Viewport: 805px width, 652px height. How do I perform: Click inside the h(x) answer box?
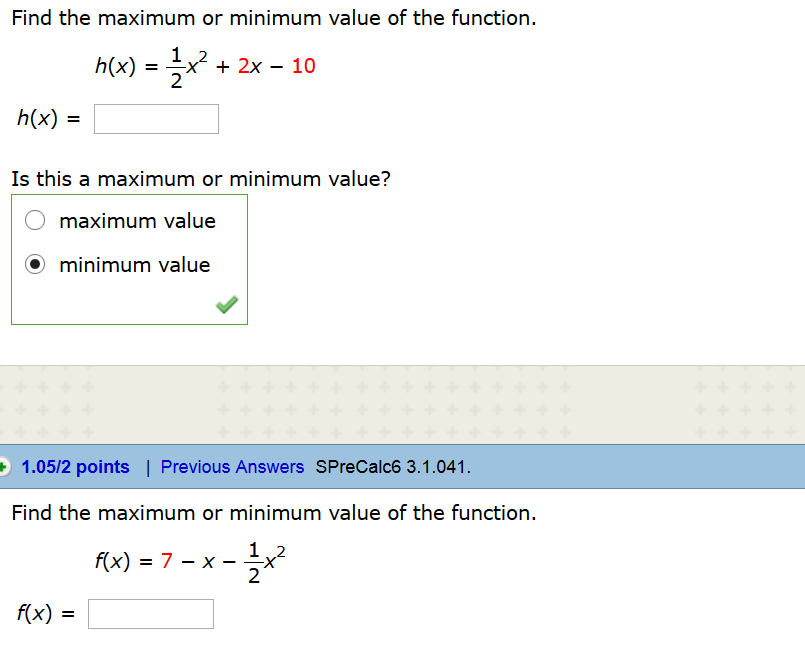click(x=156, y=118)
